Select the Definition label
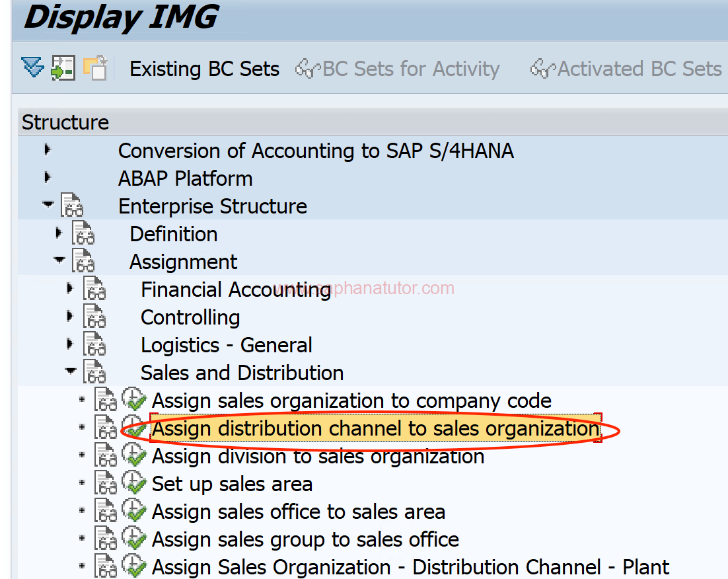The image size is (728, 579). pyautogui.click(x=174, y=234)
